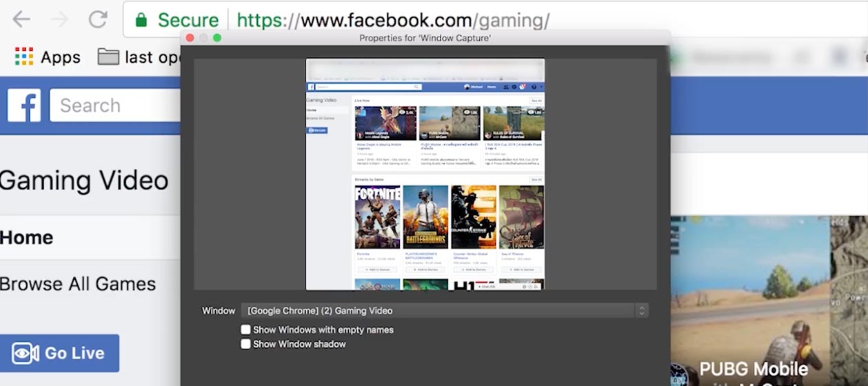Toggle Show Window shadow checkbox
The height and width of the screenshot is (386, 868).
point(245,344)
